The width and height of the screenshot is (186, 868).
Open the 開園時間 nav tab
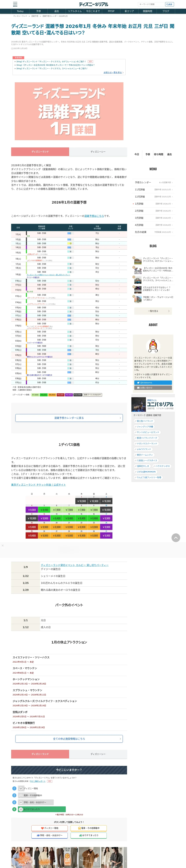147,11
